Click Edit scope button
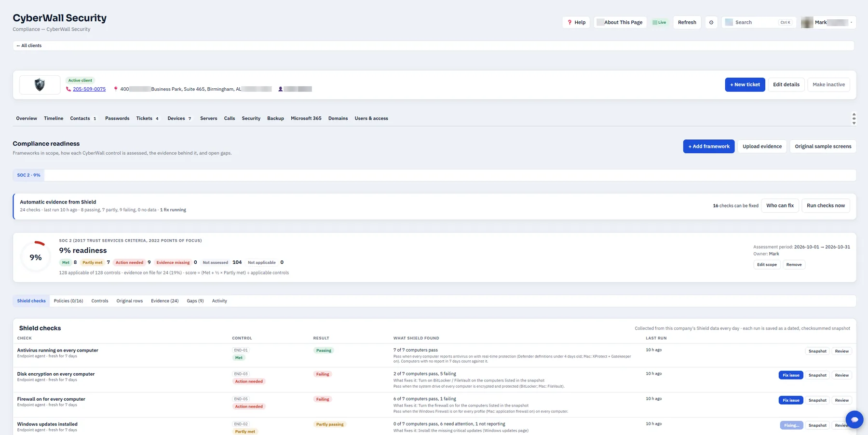868x435 pixels. [x=767, y=265]
